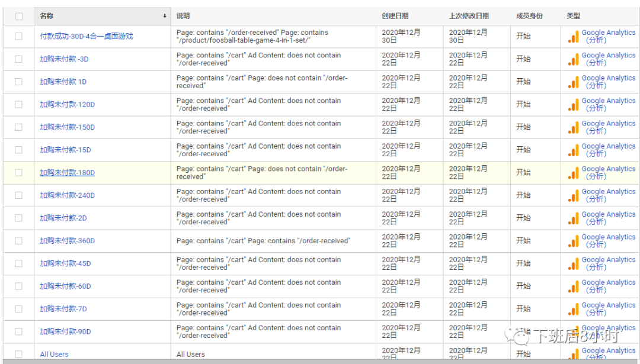Click Google Analytics (分析) link in 加购未付款-360D row
This screenshot has width=640, height=364.
pos(609,241)
